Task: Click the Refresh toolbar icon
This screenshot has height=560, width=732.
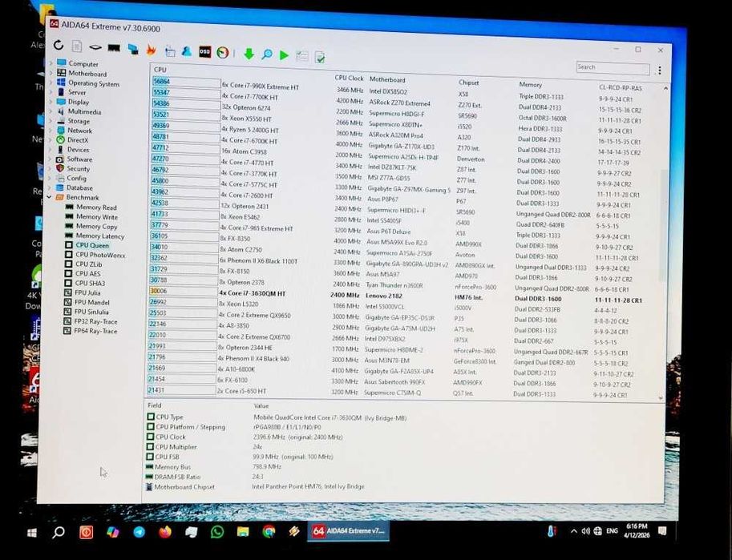Action: click(x=59, y=45)
